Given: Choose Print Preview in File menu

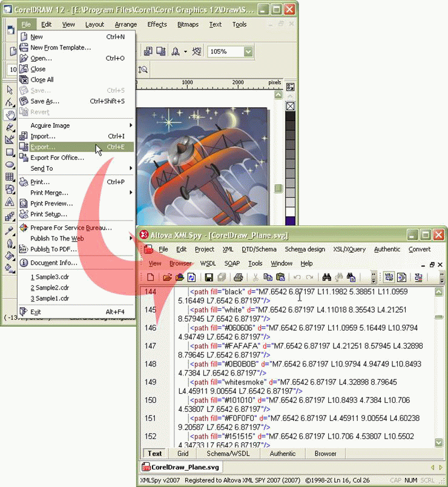Looking at the screenshot, I should pyautogui.click(x=76, y=204).
